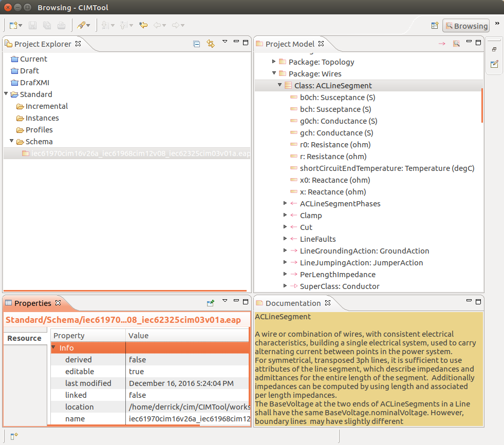This screenshot has width=504, height=445.
Task: Open the Search flashlight dropdown arrow
Action: click(x=88, y=26)
